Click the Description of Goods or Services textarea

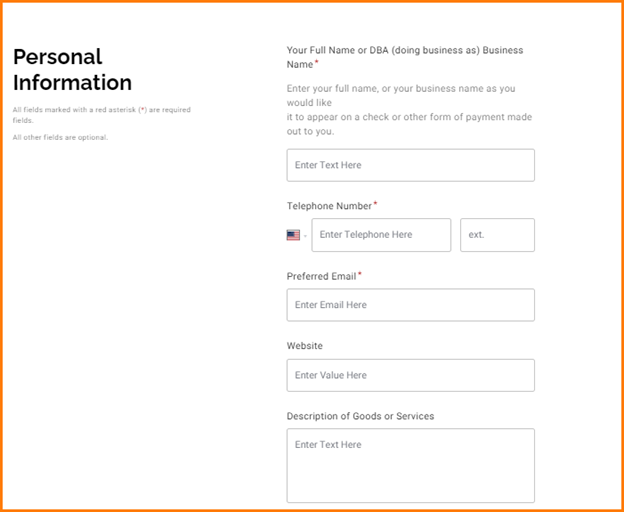(x=410, y=465)
